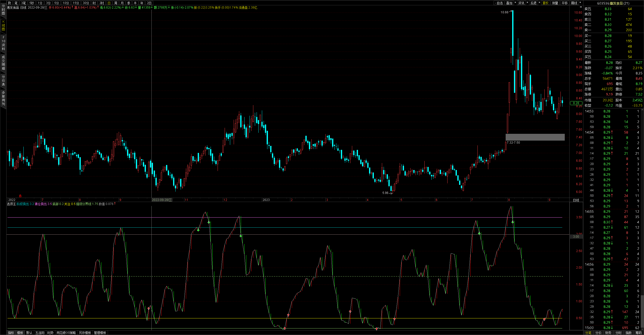Open the 指标 bottom tab
This screenshot has height=335, width=644.
(x=11, y=333)
